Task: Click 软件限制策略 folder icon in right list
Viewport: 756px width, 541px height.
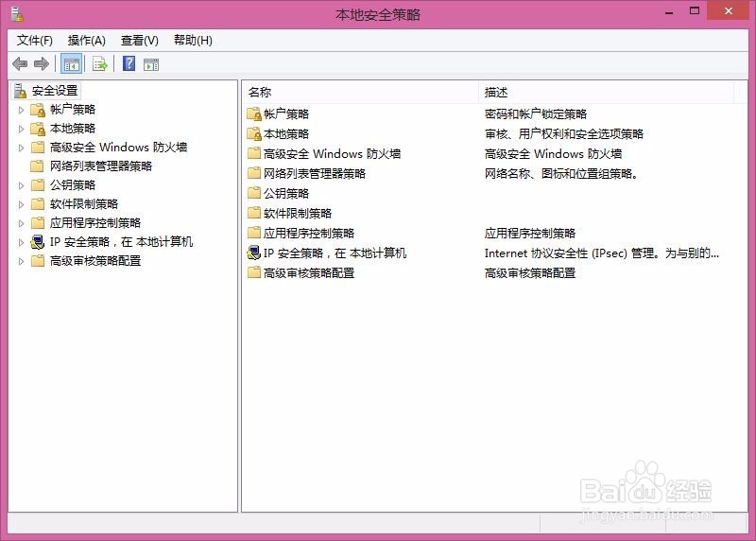Action: pyautogui.click(x=254, y=213)
